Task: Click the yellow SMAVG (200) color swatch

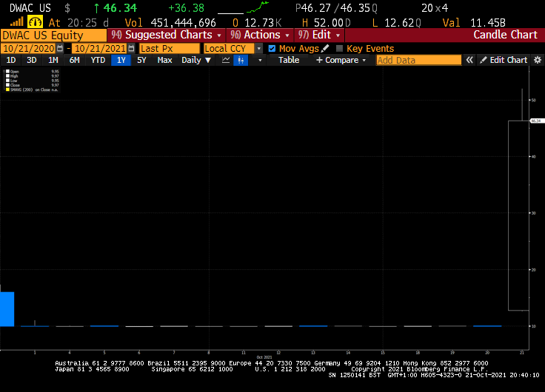Action: click(x=7, y=89)
